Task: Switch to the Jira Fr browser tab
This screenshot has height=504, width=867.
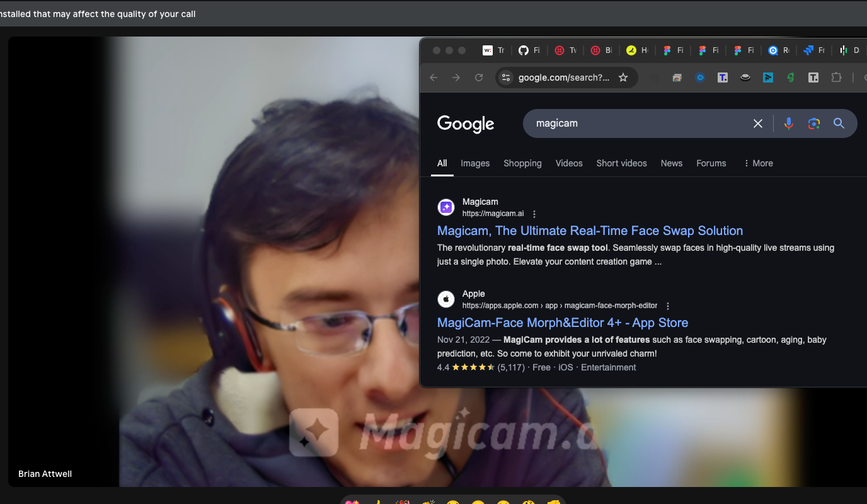Action: tap(815, 50)
